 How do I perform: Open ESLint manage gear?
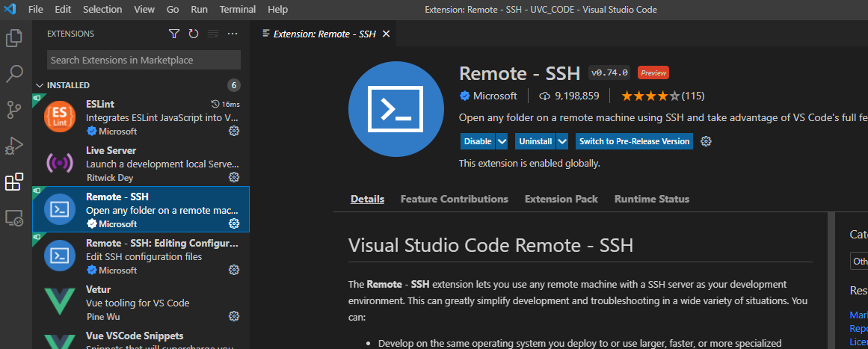click(x=233, y=131)
